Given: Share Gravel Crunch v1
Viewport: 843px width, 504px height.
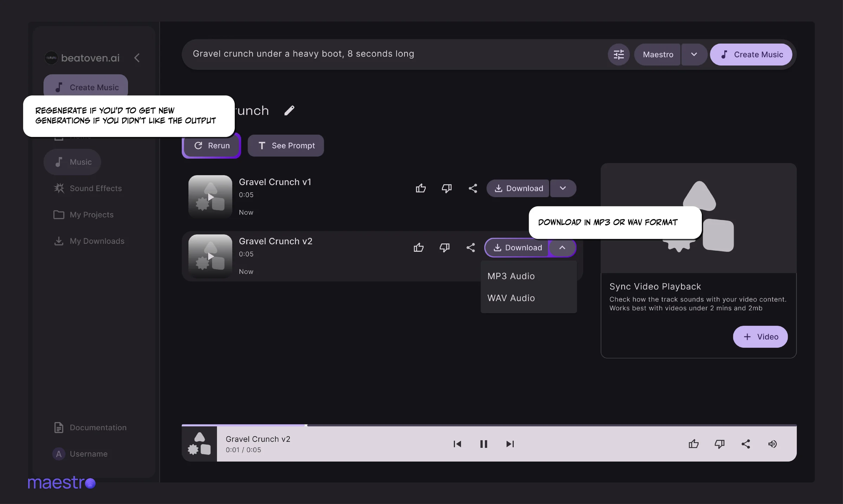Looking at the screenshot, I should click(x=473, y=188).
